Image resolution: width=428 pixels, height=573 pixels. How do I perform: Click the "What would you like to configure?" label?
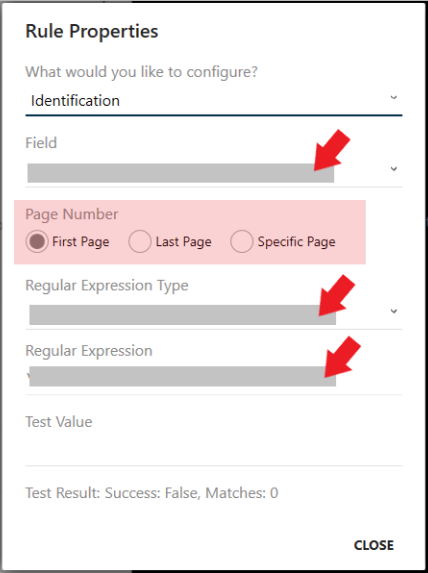click(141, 72)
